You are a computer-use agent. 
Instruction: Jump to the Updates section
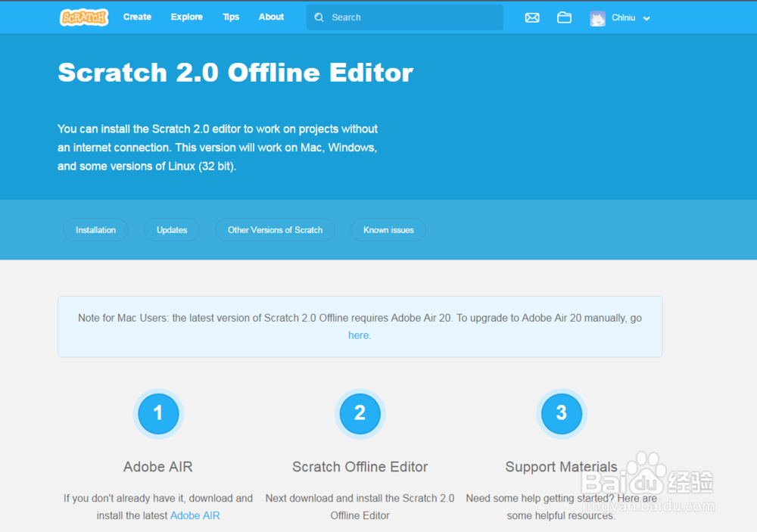pyautogui.click(x=172, y=230)
